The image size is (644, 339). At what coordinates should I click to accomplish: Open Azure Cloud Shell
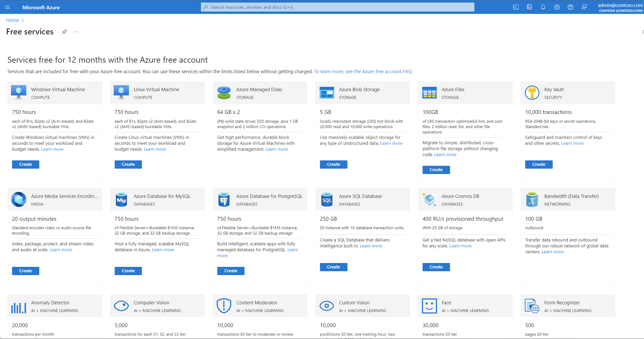coord(516,7)
